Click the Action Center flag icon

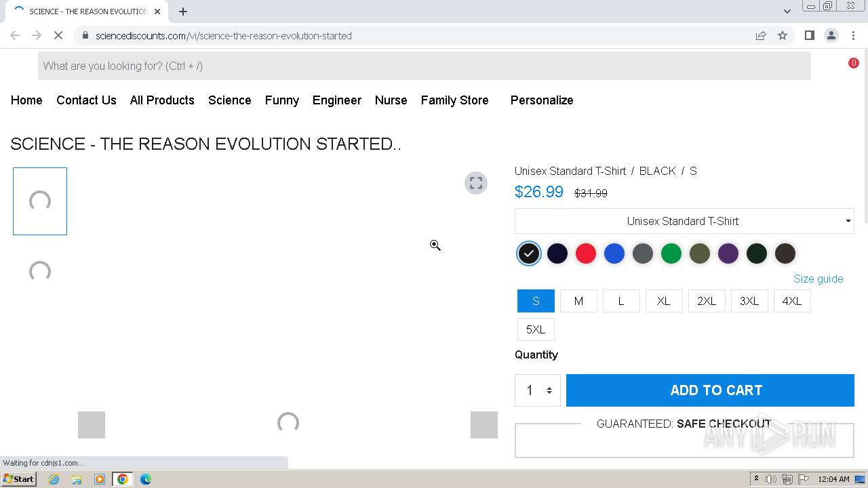tap(804, 479)
